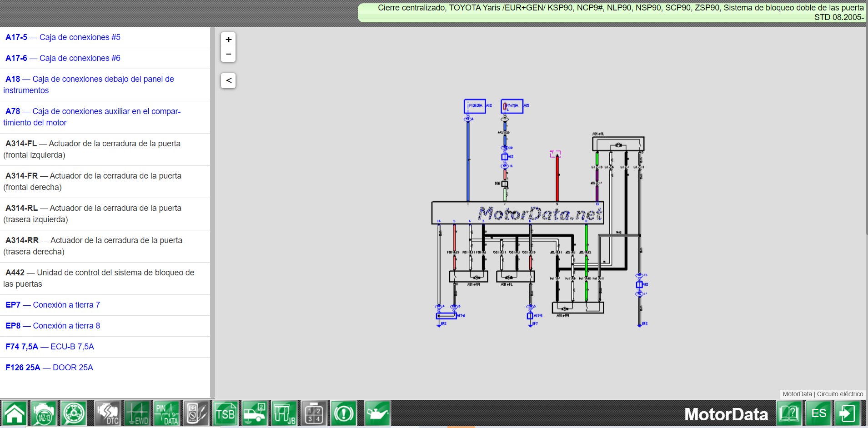Viewport: 868px width, 428px height.
Task: Open the DTC fault codes icon
Action: (108, 414)
